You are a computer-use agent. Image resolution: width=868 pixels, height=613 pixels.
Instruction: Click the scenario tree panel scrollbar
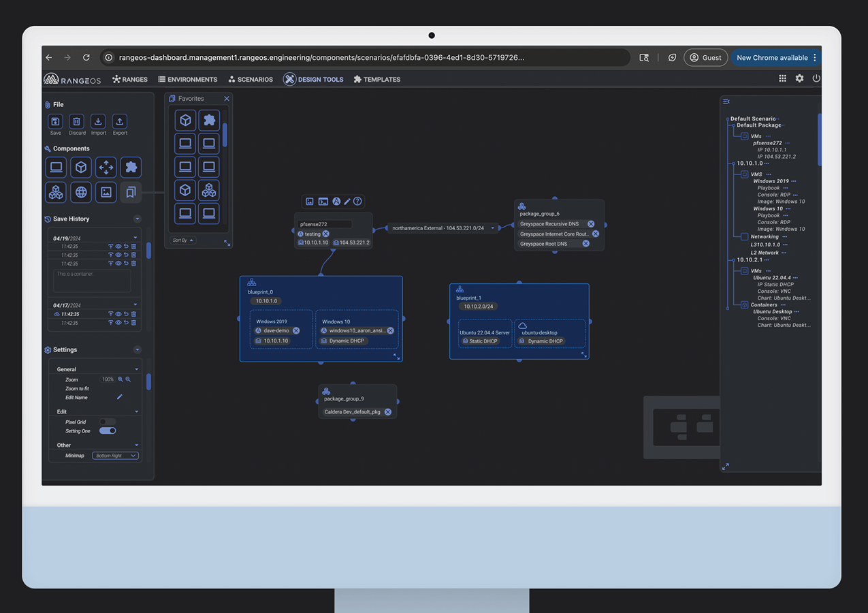(x=820, y=140)
